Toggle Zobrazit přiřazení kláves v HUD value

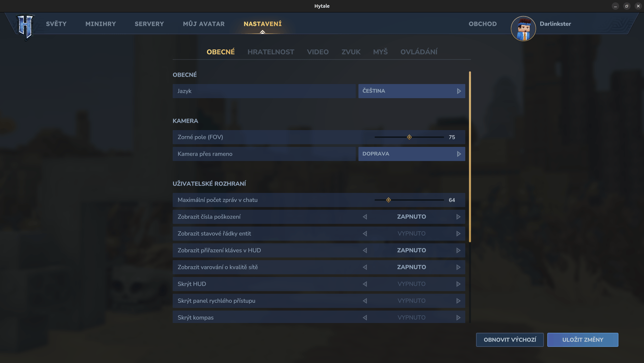click(x=411, y=250)
